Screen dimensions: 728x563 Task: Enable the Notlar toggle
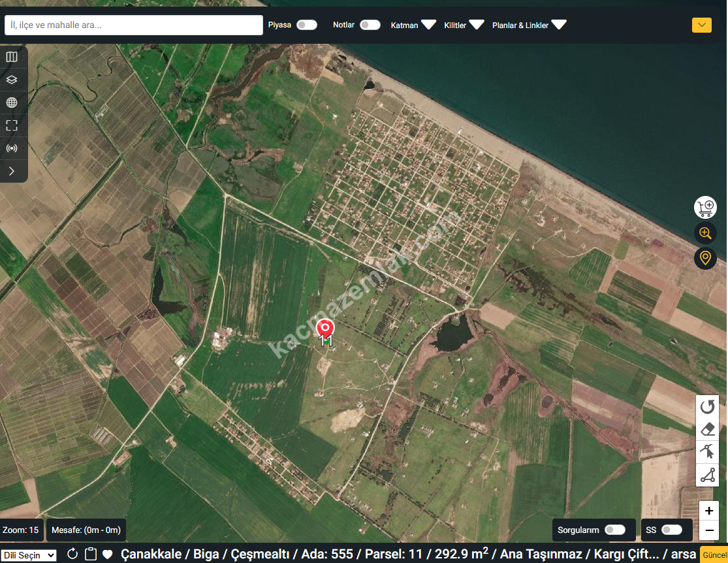click(370, 25)
